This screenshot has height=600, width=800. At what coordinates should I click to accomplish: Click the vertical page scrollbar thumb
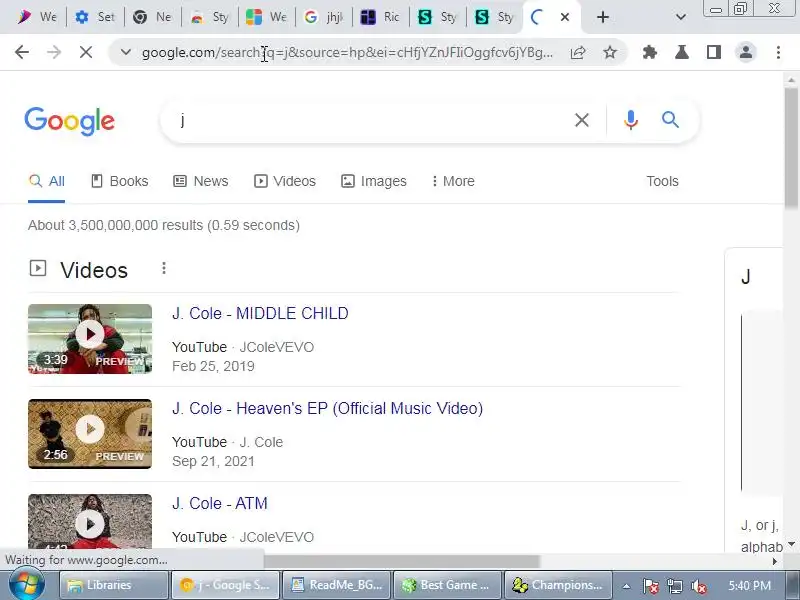791,148
